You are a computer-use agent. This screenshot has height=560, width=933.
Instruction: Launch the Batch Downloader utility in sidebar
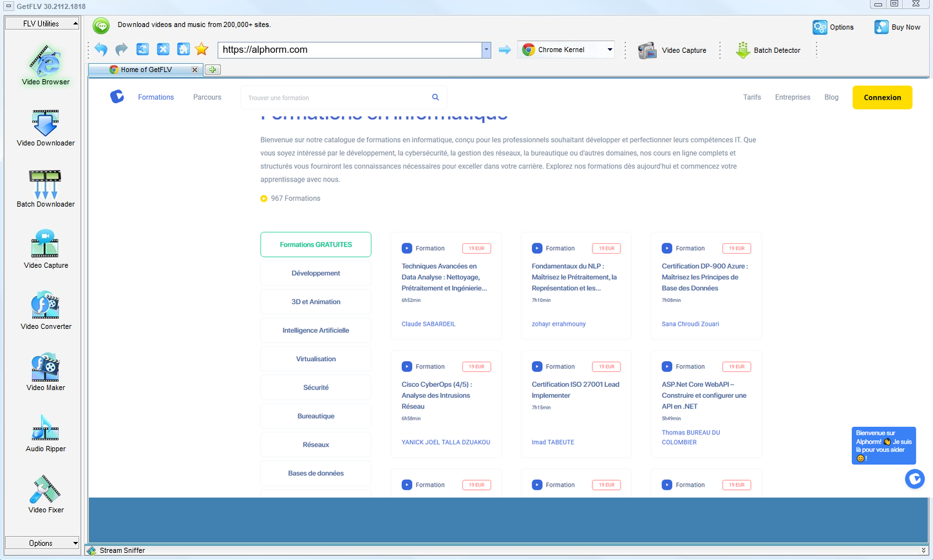[46, 189]
